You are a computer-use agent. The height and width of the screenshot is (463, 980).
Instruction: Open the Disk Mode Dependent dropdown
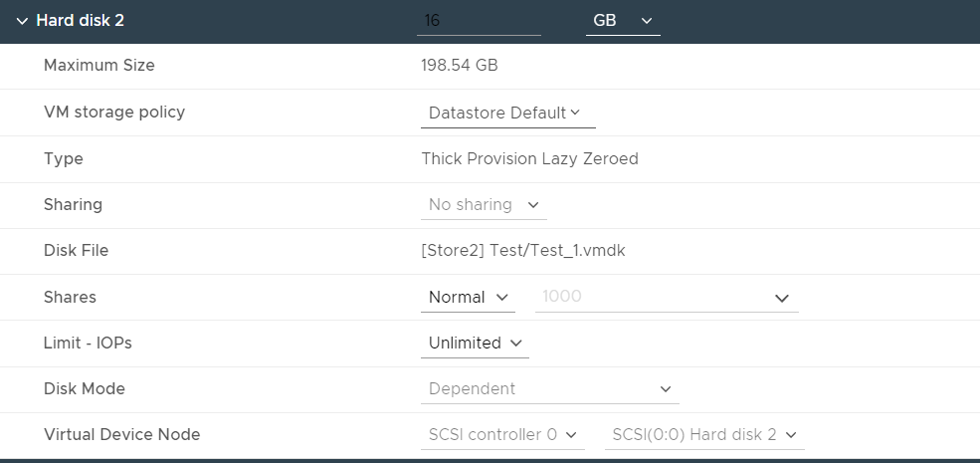(549, 389)
